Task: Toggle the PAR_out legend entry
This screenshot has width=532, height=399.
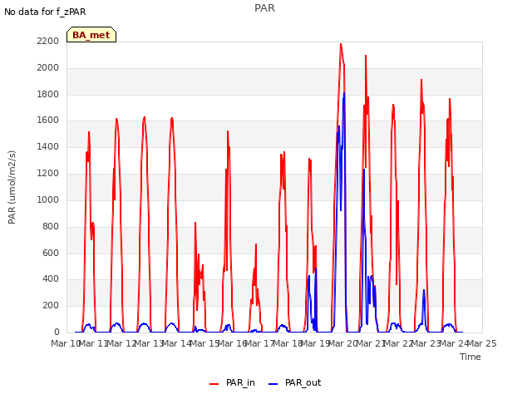Action: click(x=295, y=383)
